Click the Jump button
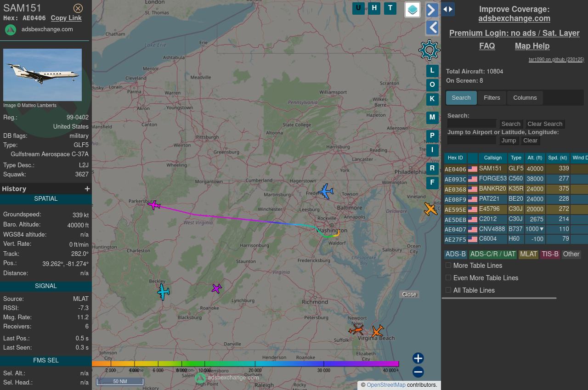 pos(509,141)
